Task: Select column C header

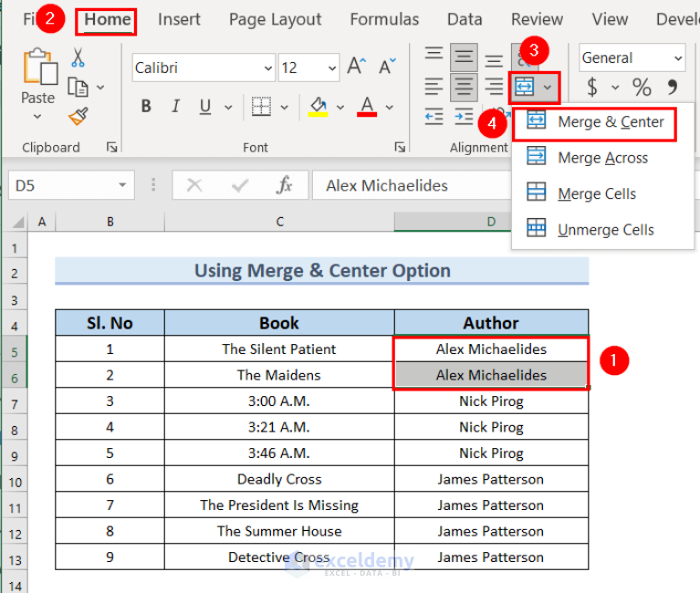Action: 279,222
